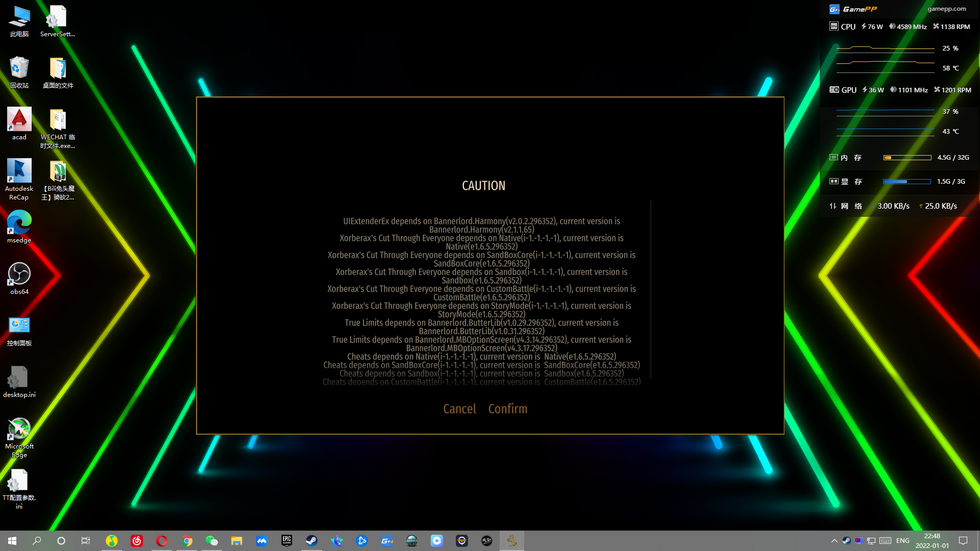
Task: Switch to WeChat in taskbar
Action: coord(212,541)
